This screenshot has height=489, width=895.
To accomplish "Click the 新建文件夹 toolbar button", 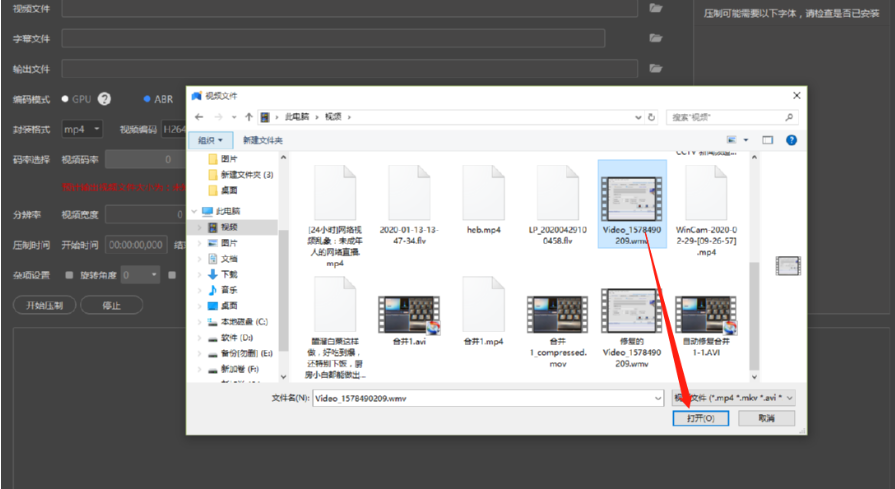I will click(263, 140).
